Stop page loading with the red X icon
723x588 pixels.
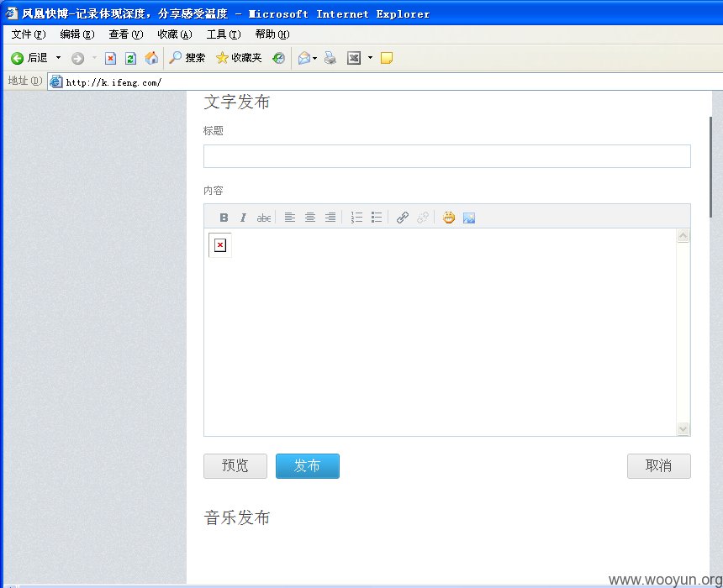click(x=110, y=58)
